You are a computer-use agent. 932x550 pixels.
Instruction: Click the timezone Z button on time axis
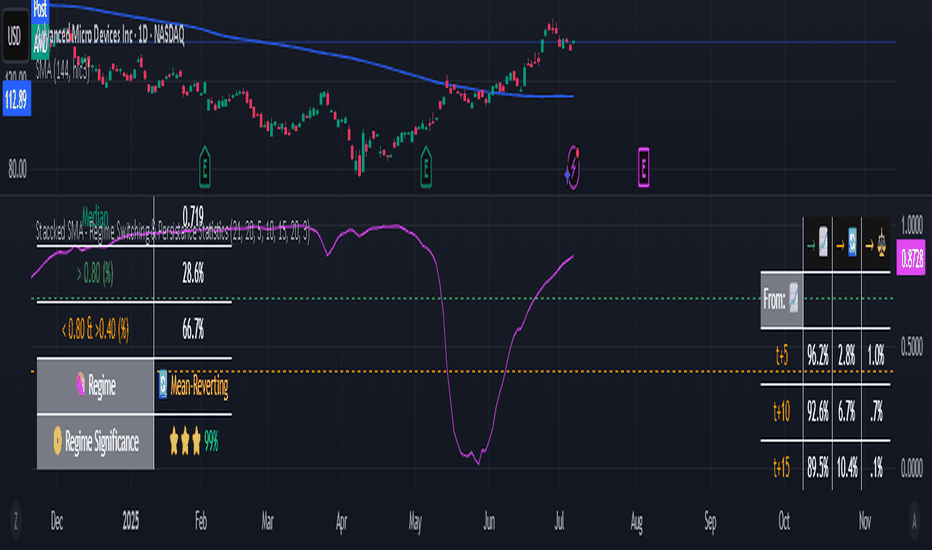(x=15, y=521)
